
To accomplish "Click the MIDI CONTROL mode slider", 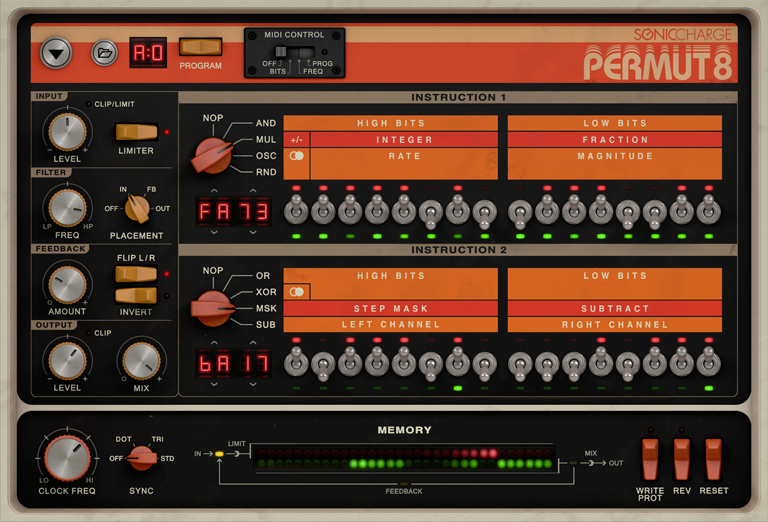I will pos(295,52).
